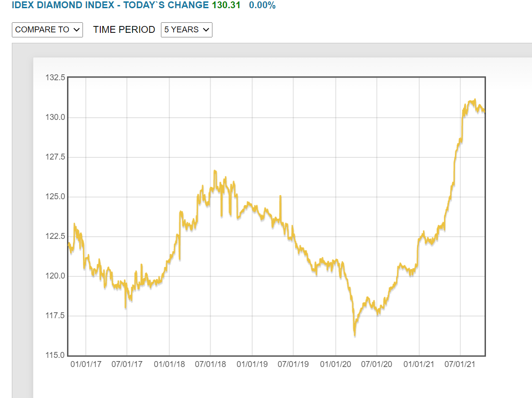Click the chart line's 2021 highest peak
Image resolution: width=532 pixels, height=398 pixels.
[x=475, y=100]
